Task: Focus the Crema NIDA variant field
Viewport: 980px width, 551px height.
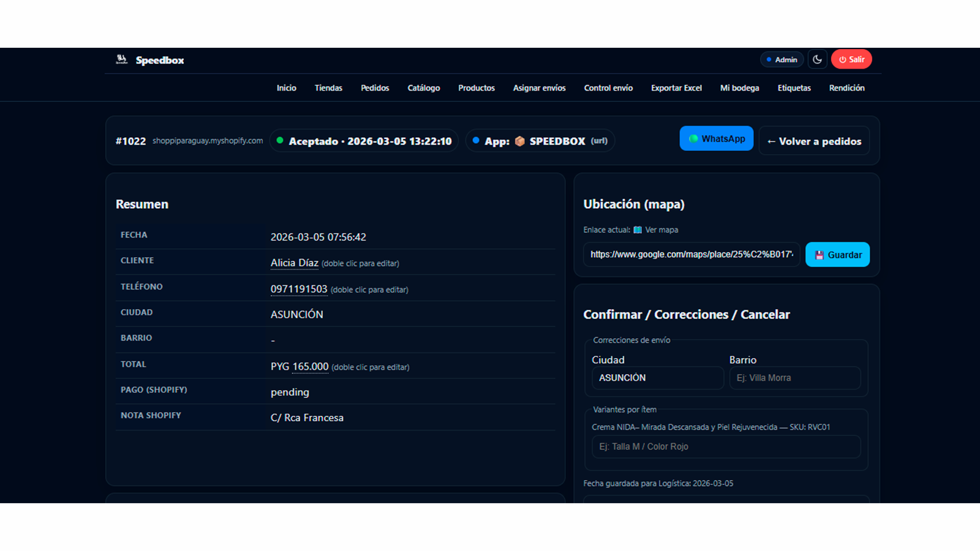Action: pyautogui.click(x=726, y=447)
